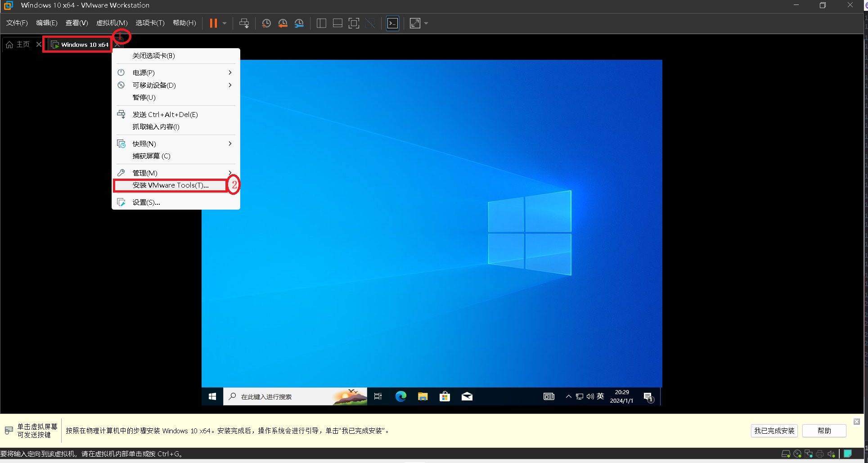Open the guest notification center icon
The width and height of the screenshot is (868, 463).
click(x=648, y=397)
